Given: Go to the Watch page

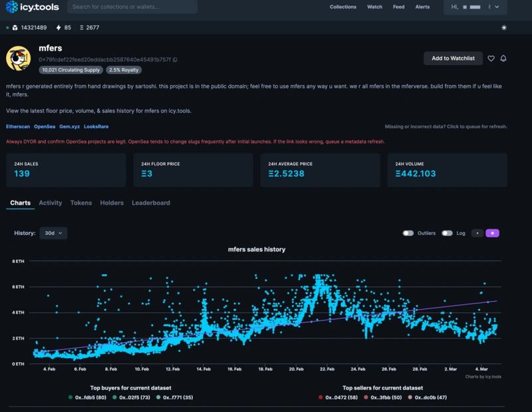Looking at the screenshot, I should (x=374, y=7).
